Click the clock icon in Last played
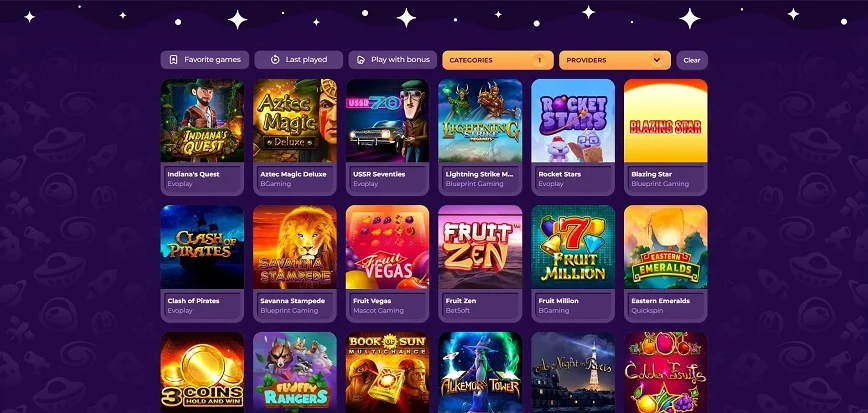The image size is (868, 413). point(275,60)
